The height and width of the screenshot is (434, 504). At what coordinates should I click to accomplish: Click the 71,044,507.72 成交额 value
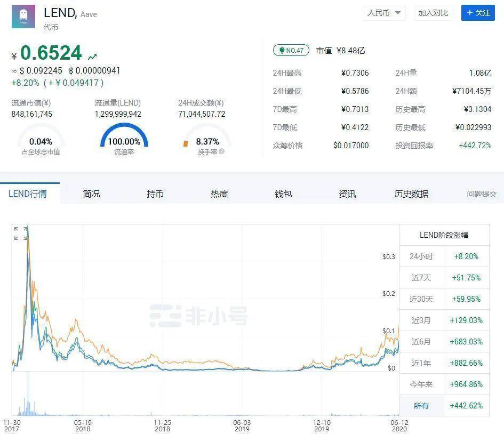[202, 114]
